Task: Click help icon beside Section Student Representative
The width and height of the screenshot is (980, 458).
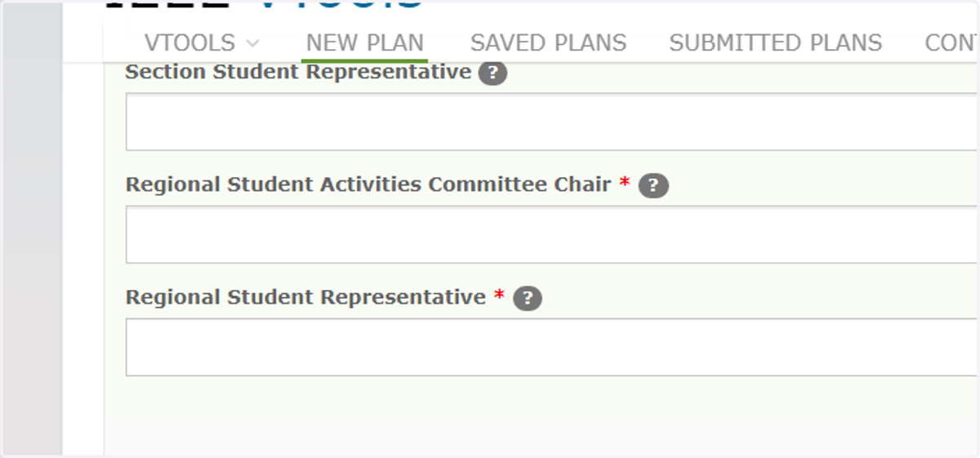Action: tap(492, 73)
